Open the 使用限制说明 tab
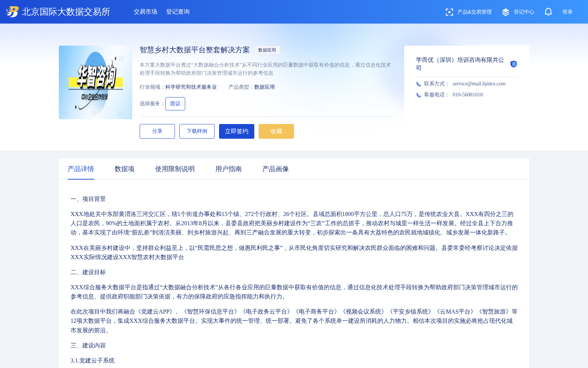Screen dimensions: 588x368 pyautogui.click(x=175, y=169)
